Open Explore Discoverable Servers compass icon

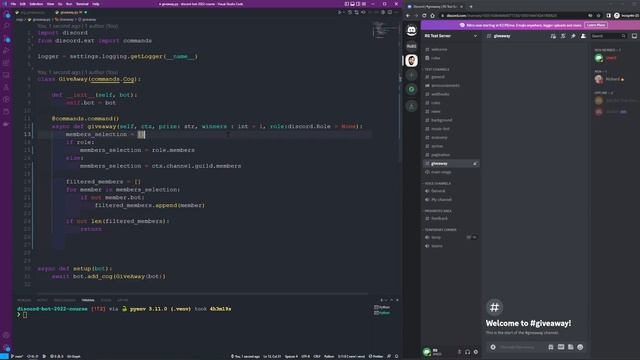411,89
